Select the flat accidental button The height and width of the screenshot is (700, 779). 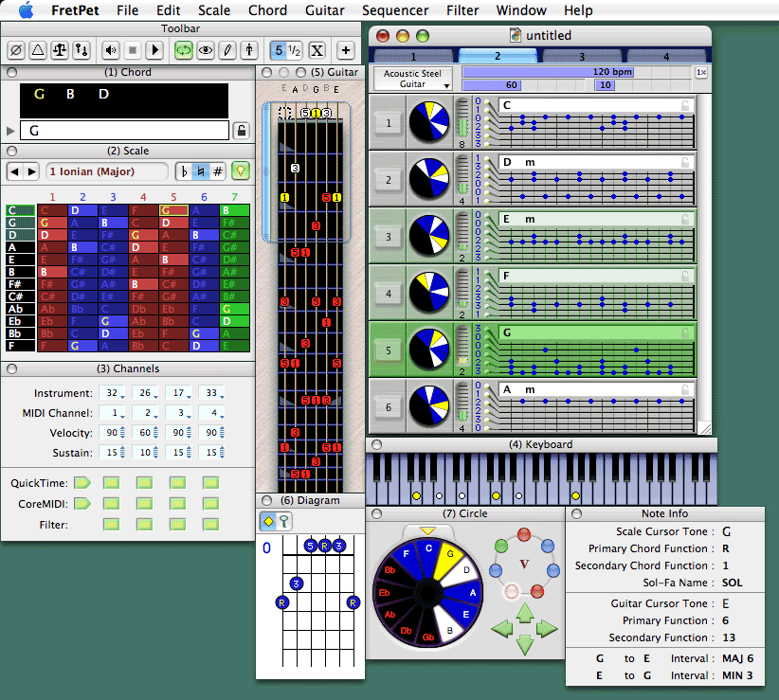184,171
